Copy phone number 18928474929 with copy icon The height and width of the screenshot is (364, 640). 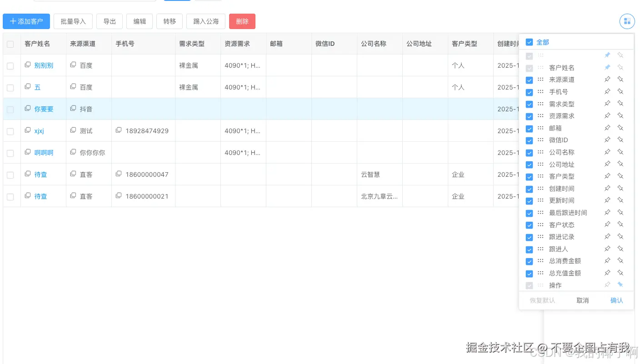tap(118, 130)
